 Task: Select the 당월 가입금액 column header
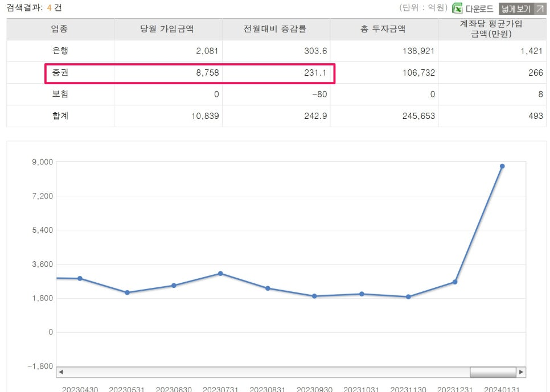(168, 29)
